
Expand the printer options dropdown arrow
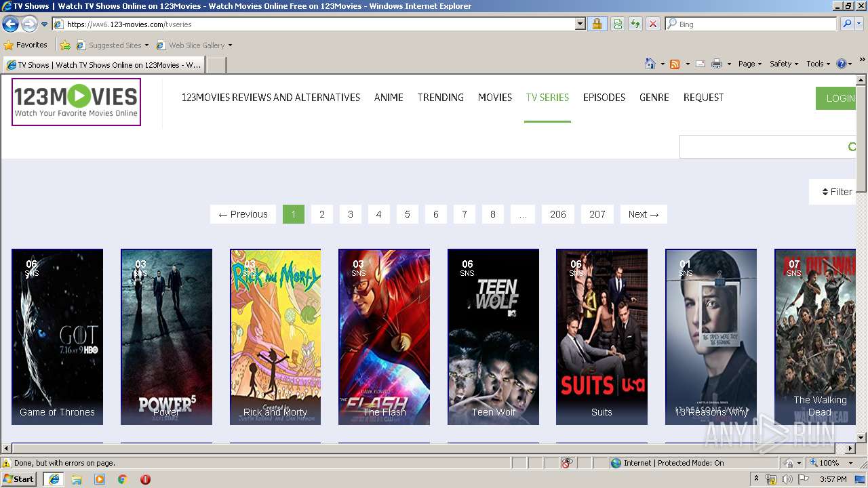tap(729, 64)
